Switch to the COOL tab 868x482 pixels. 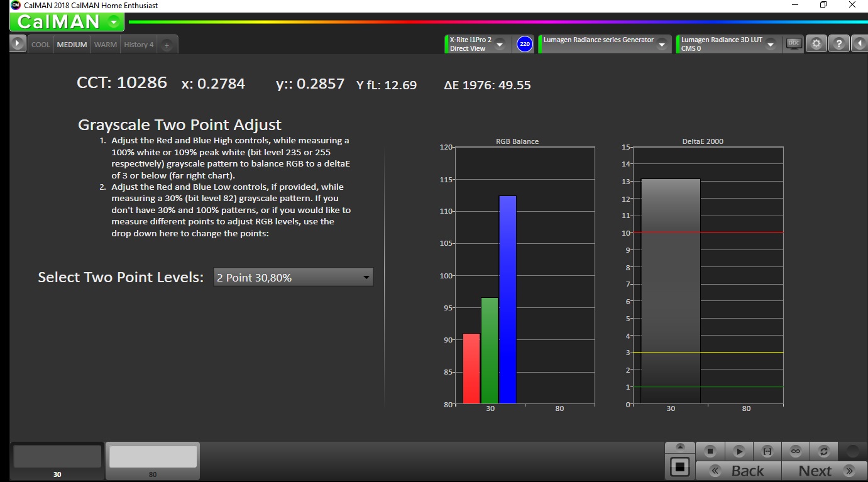pos(41,45)
